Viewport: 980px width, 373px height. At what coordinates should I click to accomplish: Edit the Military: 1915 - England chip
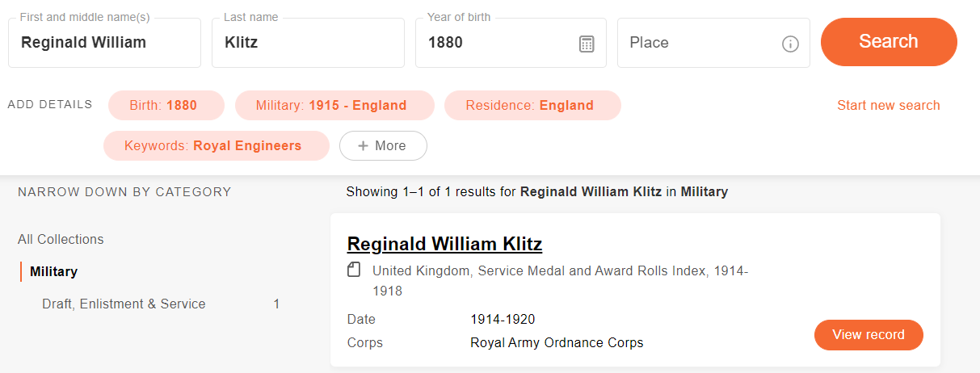[334, 106]
